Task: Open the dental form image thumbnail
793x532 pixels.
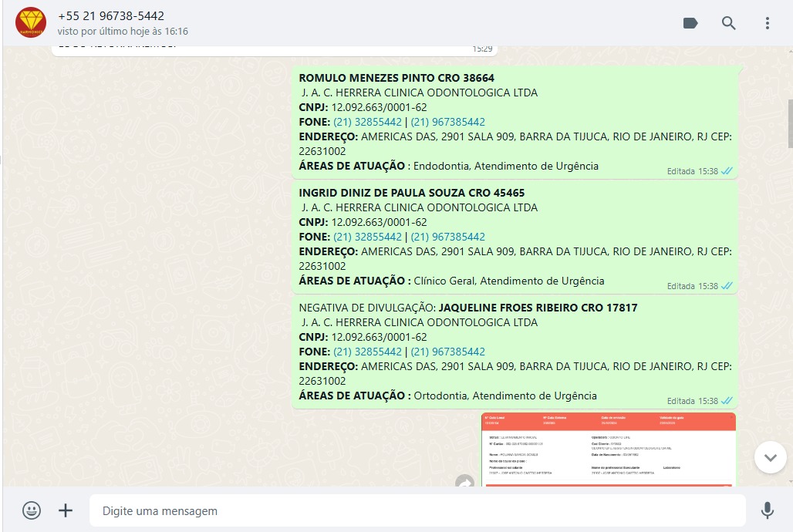Action: 609,450
